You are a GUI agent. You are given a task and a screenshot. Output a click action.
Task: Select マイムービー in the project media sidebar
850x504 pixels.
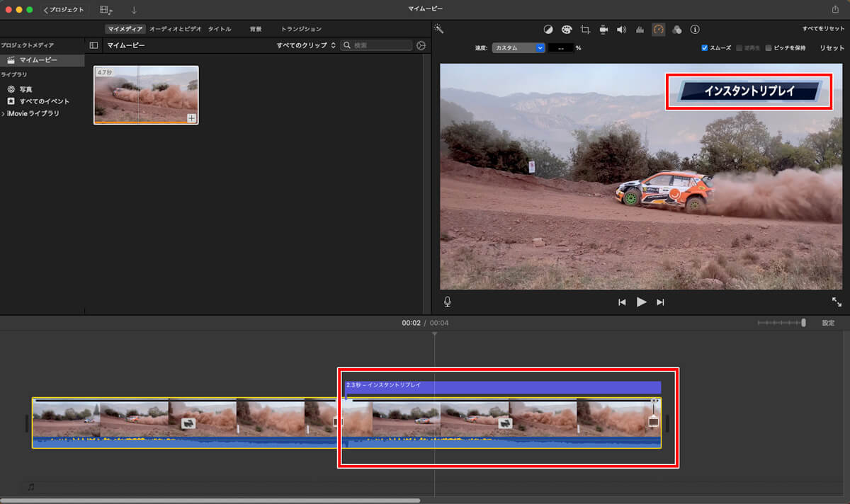42,60
